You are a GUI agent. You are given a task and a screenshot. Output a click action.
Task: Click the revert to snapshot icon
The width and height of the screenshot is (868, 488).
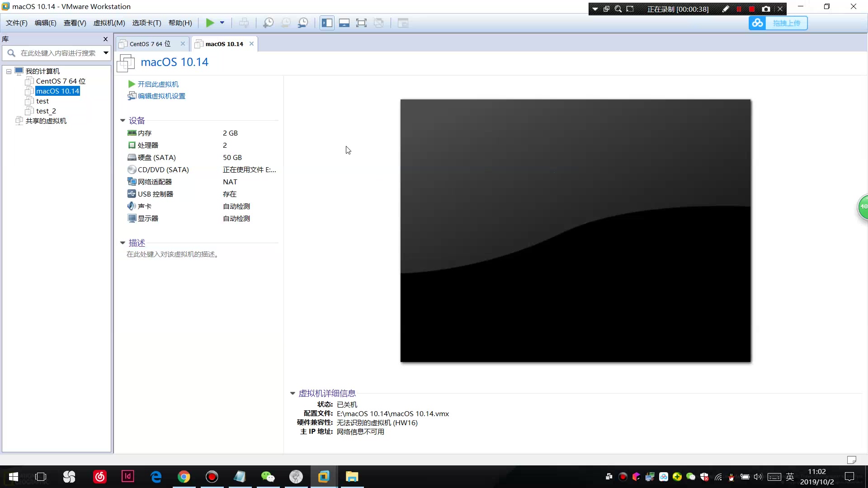tap(286, 23)
